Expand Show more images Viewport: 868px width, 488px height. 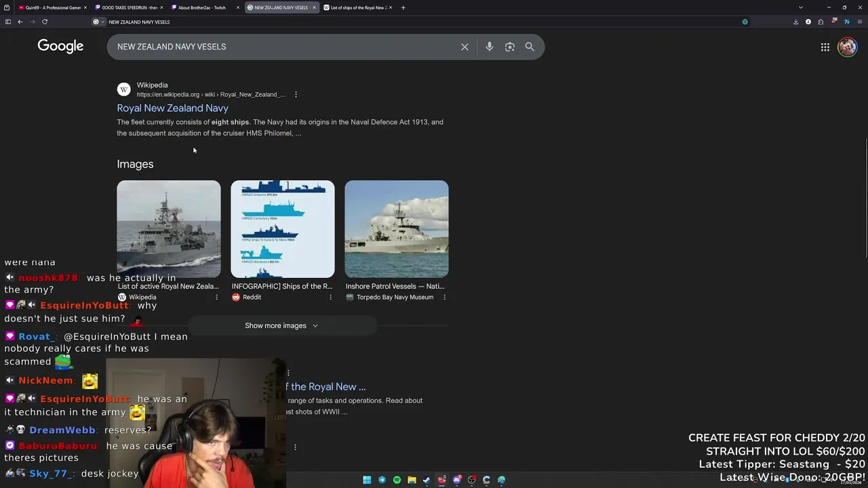(281, 325)
